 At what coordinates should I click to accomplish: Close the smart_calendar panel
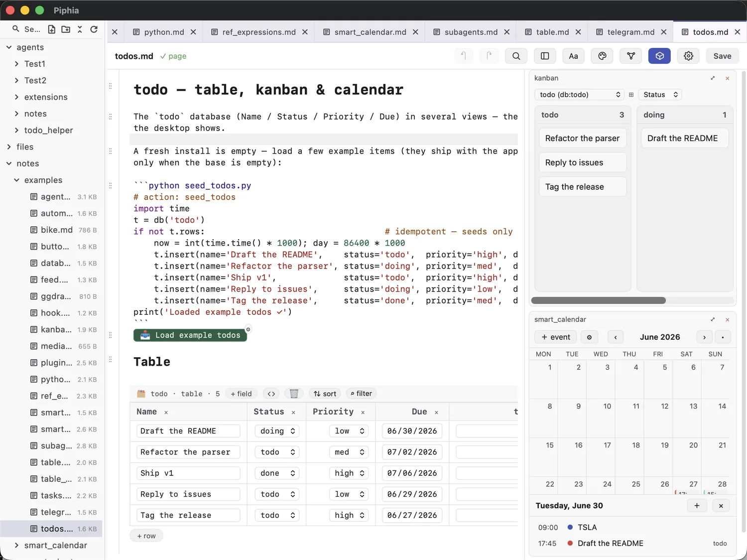tap(728, 319)
